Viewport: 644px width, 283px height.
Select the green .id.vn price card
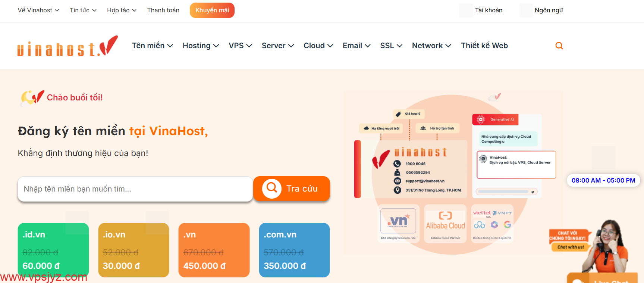[53, 250]
